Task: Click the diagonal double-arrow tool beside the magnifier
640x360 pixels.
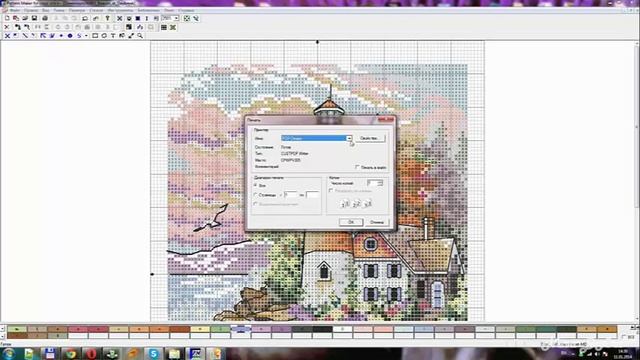Action: tap(131, 36)
